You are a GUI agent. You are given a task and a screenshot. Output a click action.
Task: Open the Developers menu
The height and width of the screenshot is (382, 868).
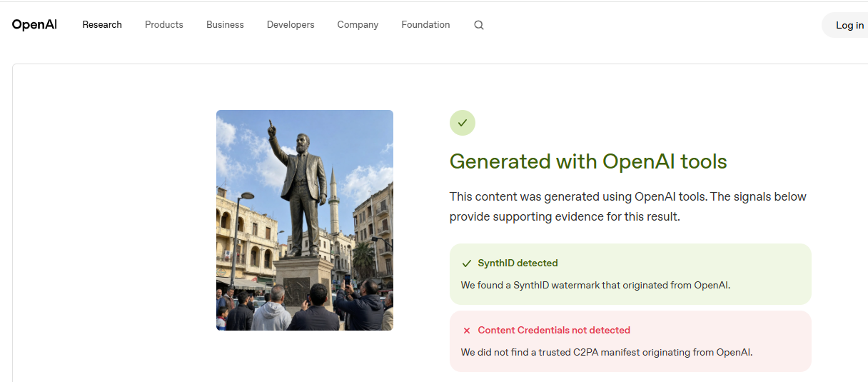(x=291, y=25)
